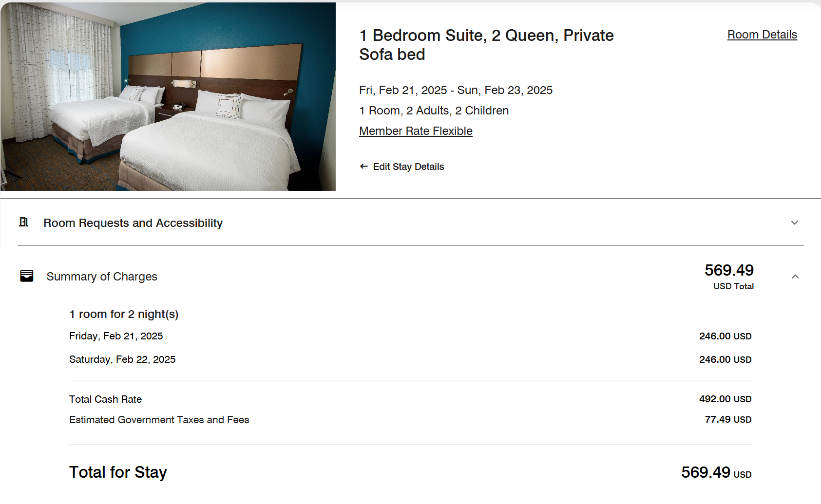Click the door icon beside Room Requests
821x504 pixels.
click(x=24, y=223)
